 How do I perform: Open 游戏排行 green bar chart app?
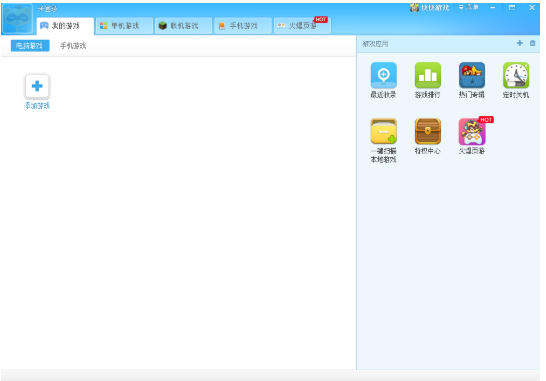coord(428,75)
